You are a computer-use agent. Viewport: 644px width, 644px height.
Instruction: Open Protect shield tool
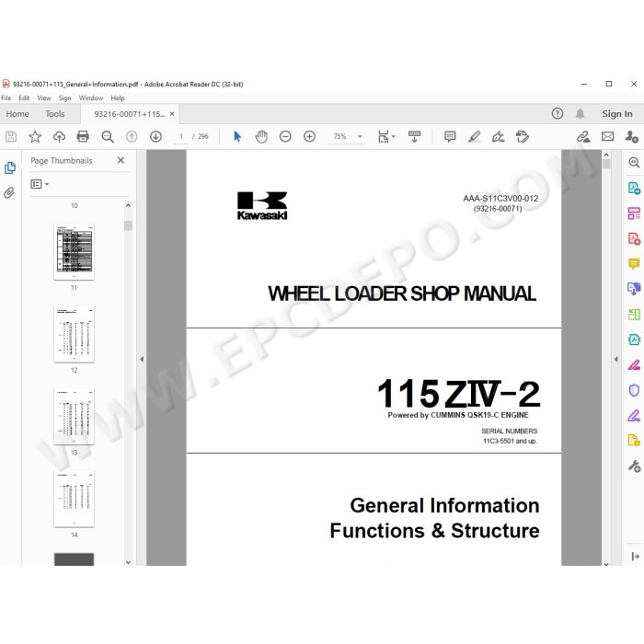pos(634,390)
